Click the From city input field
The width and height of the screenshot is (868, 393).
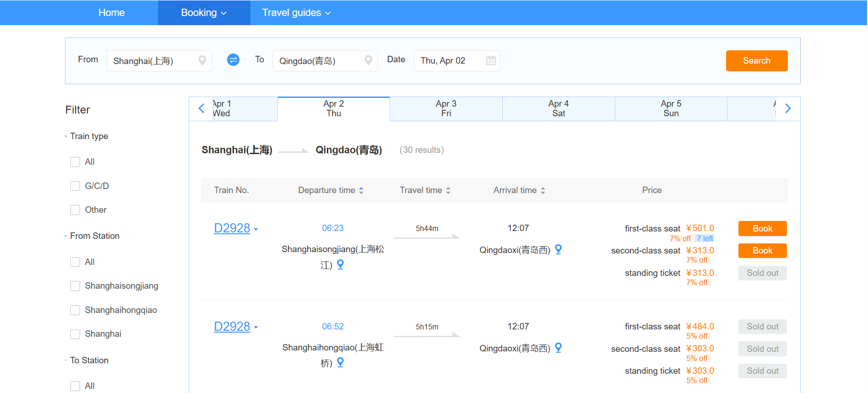(153, 61)
